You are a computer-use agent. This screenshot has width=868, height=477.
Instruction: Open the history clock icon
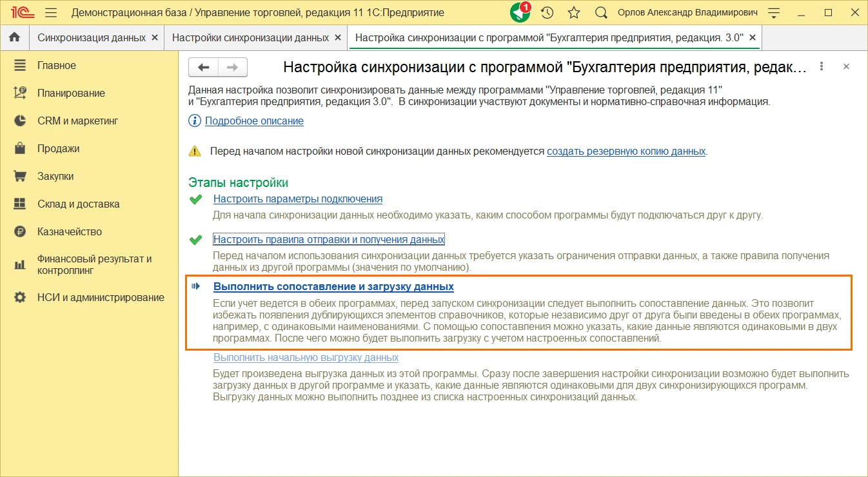pyautogui.click(x=547, y=13)
